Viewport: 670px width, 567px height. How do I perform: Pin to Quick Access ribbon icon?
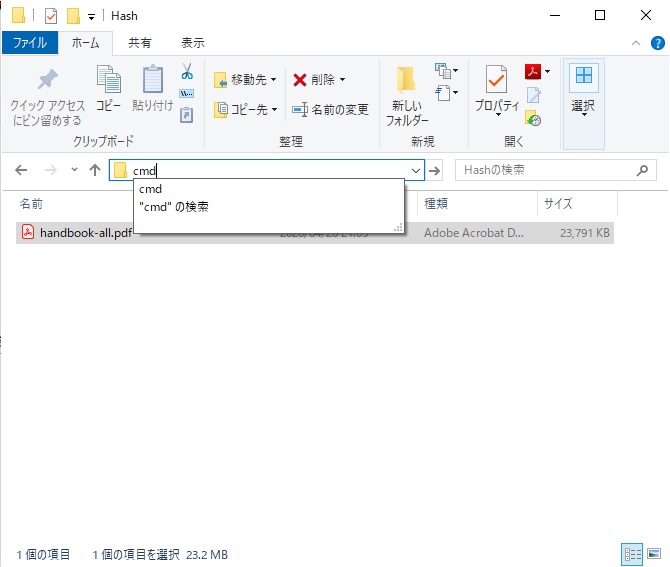47,97
